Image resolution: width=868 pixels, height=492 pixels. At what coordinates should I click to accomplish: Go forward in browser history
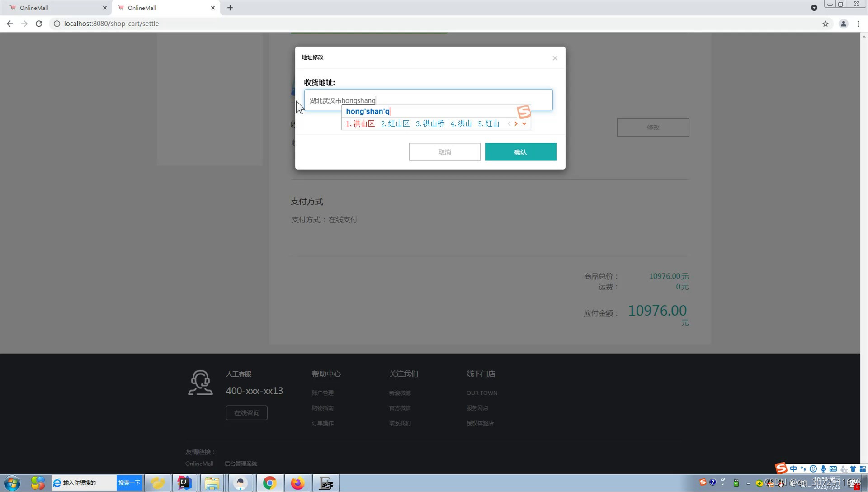pos(24,24)
